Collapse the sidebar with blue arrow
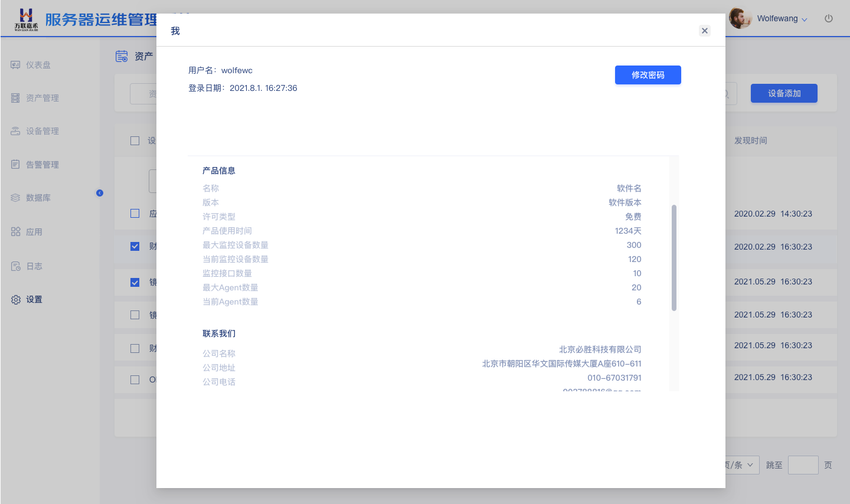 100,193
